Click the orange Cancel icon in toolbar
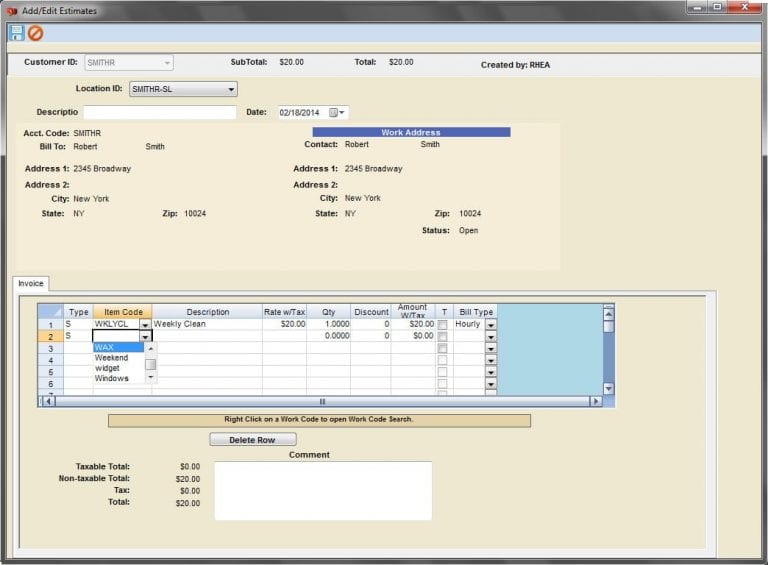This screenshot has width=768, height=565. tap(35, 33)
